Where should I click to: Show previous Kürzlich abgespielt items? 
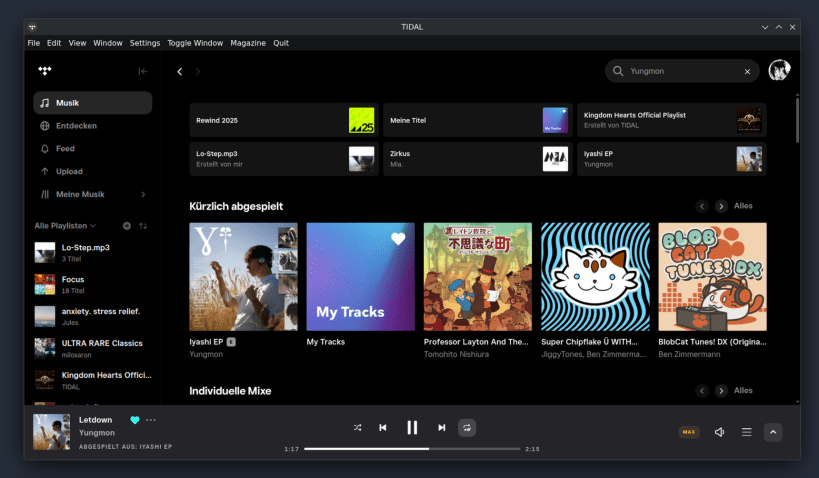coord(702,206)
